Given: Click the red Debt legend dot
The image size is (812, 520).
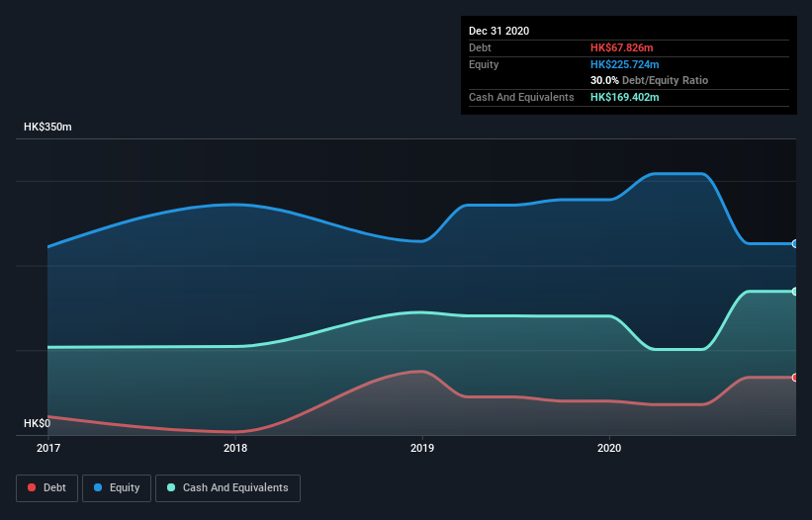Looking at the screenshot, I should tap(32, 487).
